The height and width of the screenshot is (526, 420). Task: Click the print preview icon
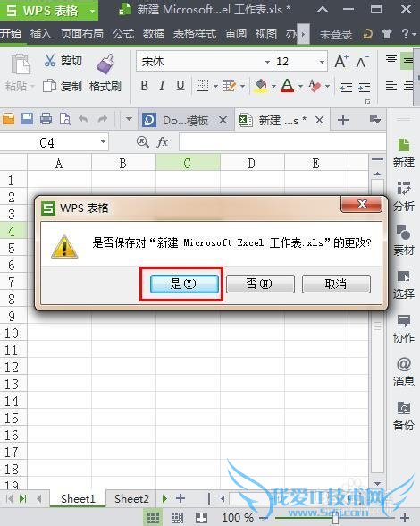point(65,119)
